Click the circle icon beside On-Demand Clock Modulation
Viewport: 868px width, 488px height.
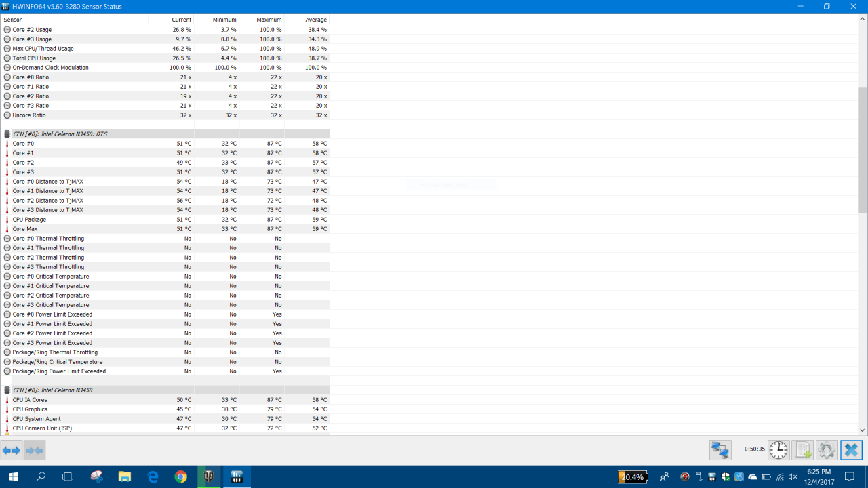click(7, 68)
